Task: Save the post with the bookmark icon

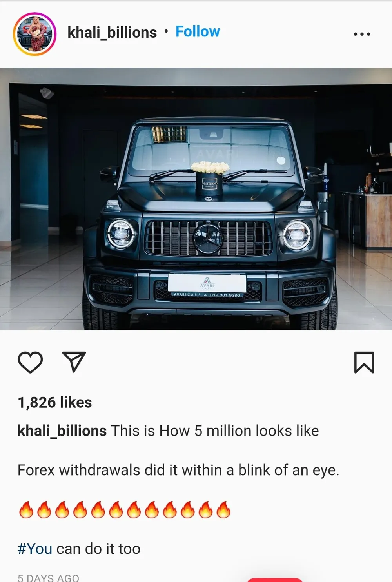Action: tap(364, 362)
